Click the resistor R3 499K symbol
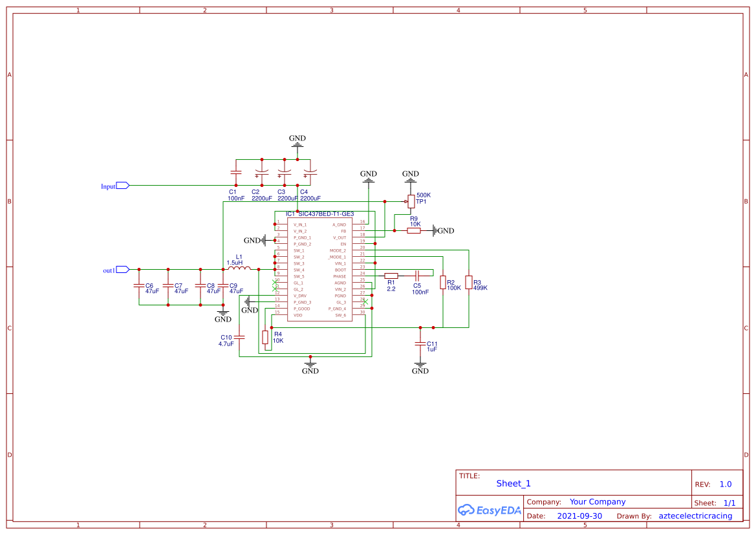This screenshot has height=535, width=756. [468, 282]
